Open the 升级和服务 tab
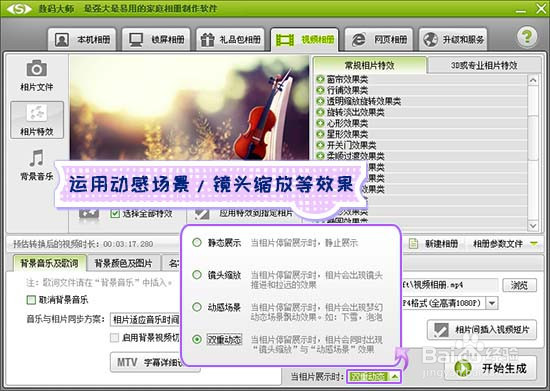Viewport: 550px width, 391px height. coord(453,39)
